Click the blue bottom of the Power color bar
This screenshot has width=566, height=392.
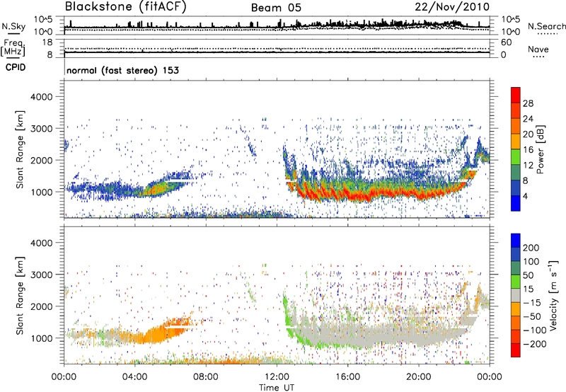pos(516,203)
